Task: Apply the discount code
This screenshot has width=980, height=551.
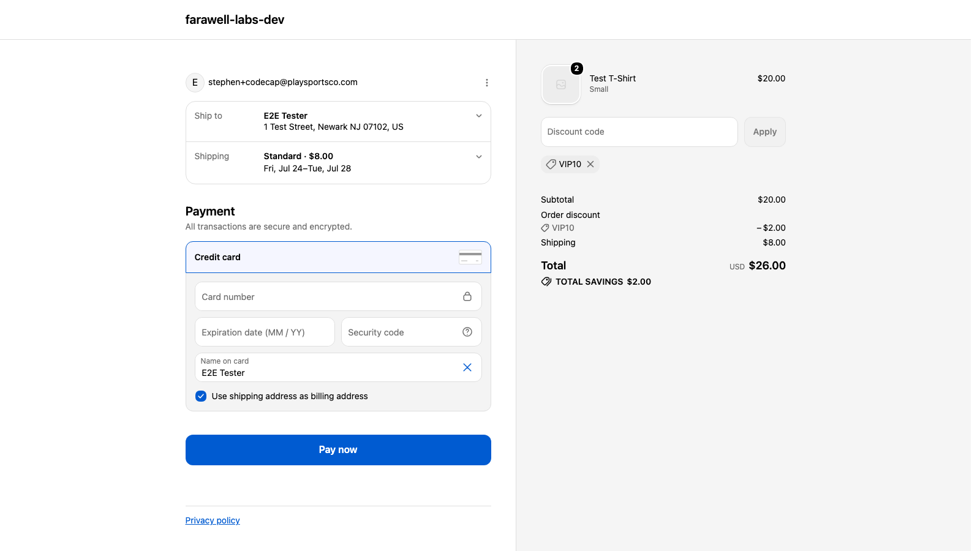Action: click(x=765, y=132)
